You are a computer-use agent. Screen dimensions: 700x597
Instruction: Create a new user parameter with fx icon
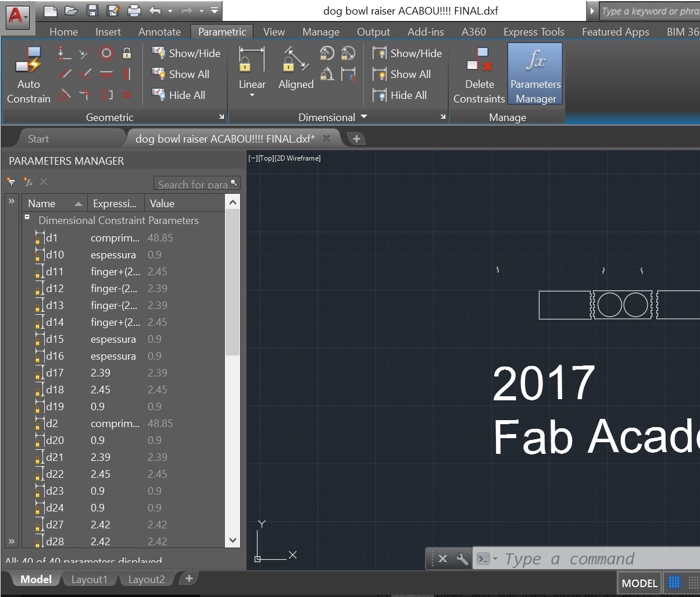(28, 182)
